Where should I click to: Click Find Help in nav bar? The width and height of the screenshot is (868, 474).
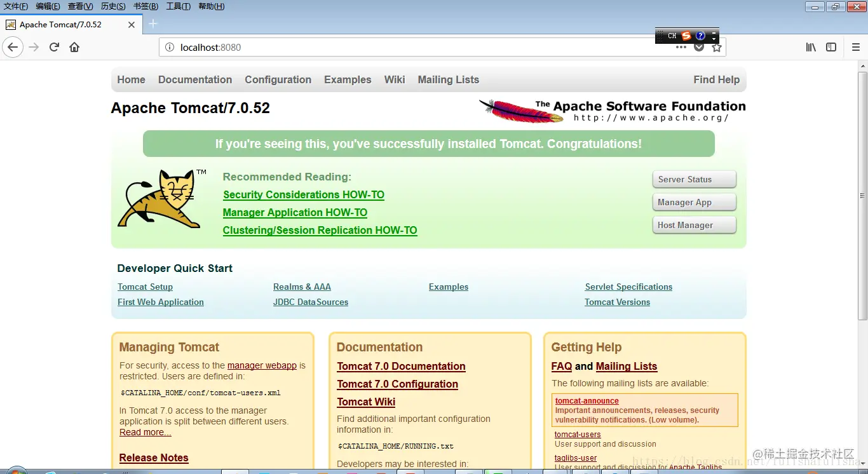(x=717, y=79)
